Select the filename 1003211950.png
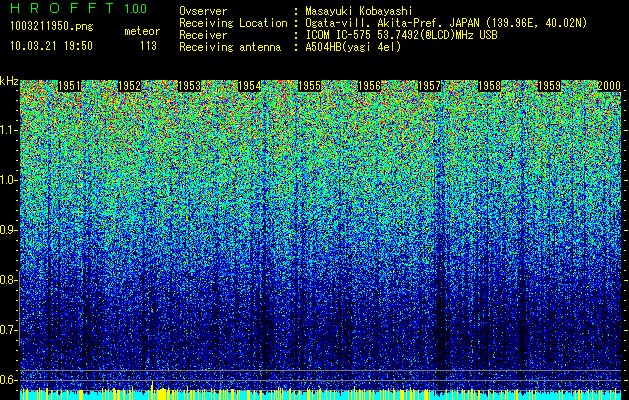Screen dimensions: 629x400 click(52, 26)
